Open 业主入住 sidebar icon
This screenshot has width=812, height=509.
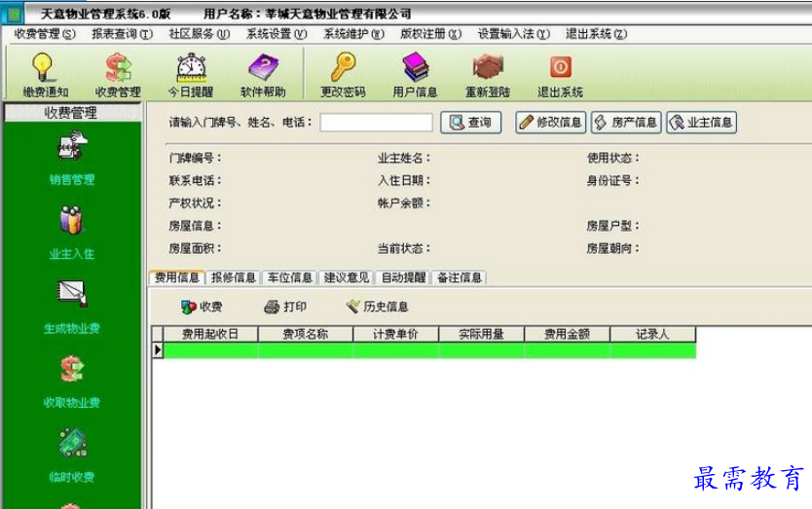click(x=72, y=233)
